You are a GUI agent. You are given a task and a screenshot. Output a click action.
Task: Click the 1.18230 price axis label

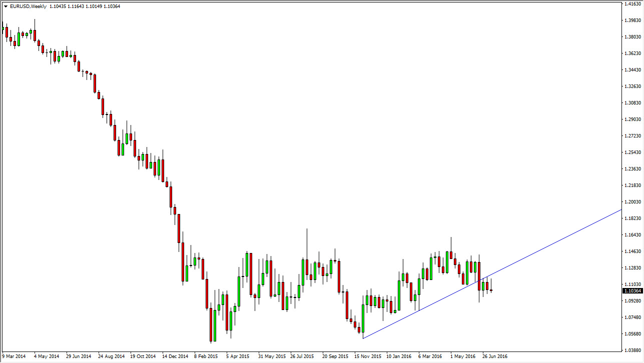point(632,218)
